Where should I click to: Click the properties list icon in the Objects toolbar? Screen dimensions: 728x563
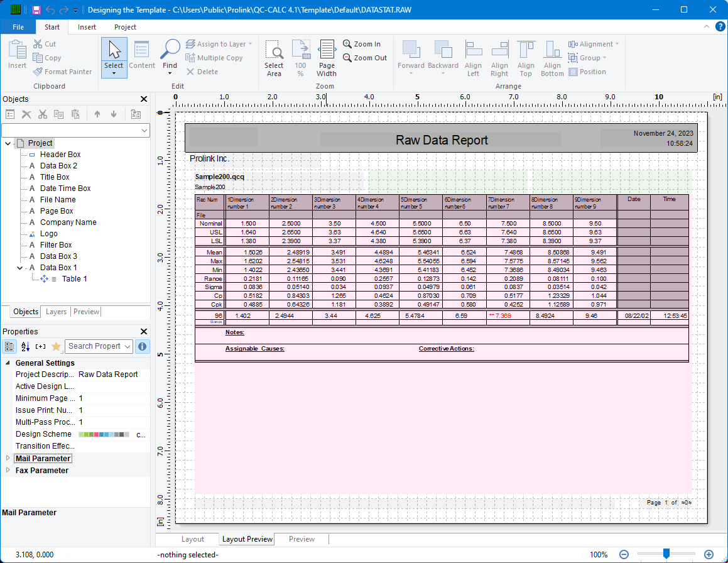(x=10, y=114)
